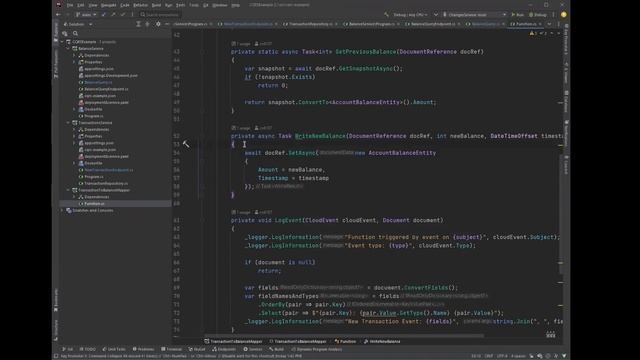640x360 pixels.
Task: Click the more actions icon next to Debug
Action: [553, 15]
